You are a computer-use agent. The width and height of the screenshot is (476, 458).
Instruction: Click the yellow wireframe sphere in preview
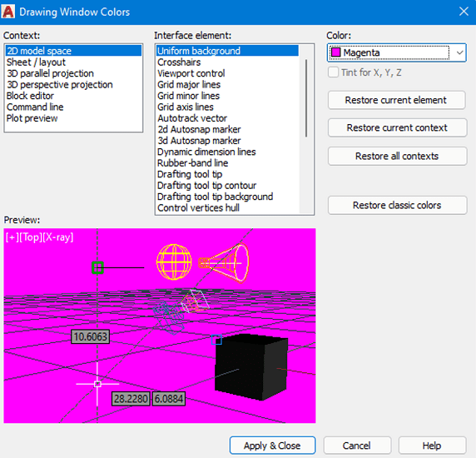pos(174,261)
